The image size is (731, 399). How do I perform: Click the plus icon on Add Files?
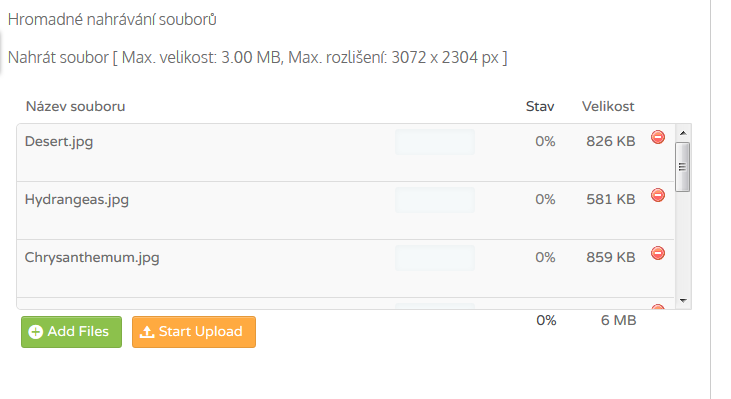tap(35, 332)
